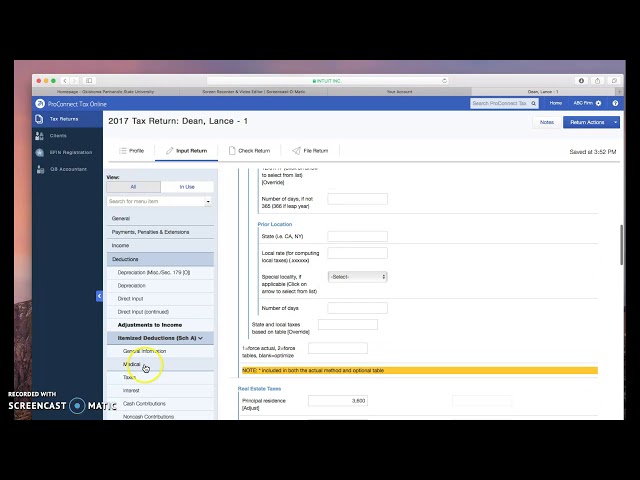The height and width of the screenshot is (480, 640).
Task: Collapse the Deductions menu section
Action: coord(160,259)
